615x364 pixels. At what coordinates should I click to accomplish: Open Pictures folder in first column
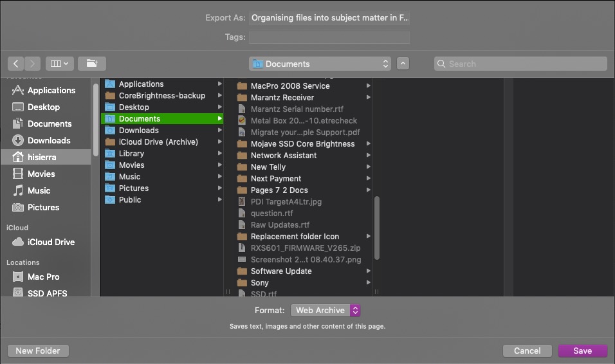tap(162, 188)
